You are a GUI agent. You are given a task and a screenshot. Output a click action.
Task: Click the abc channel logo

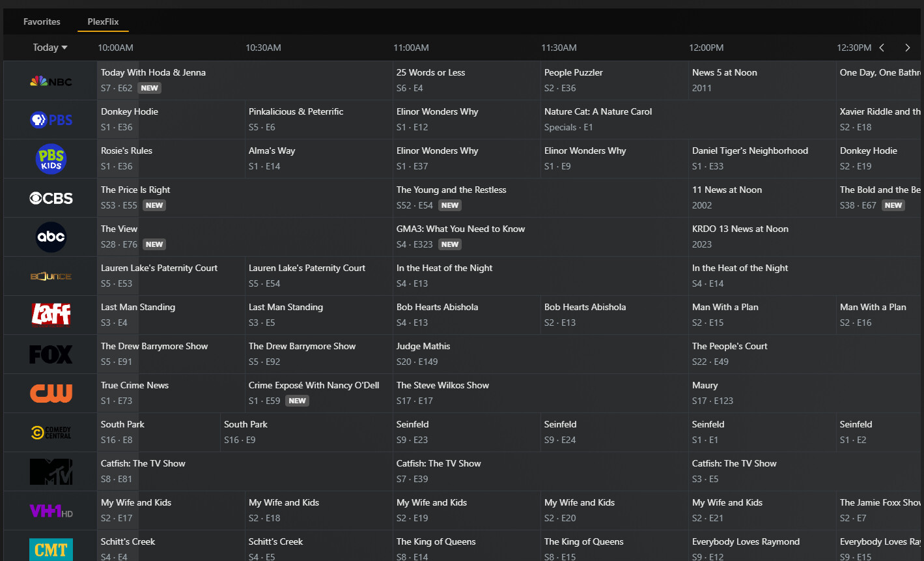pos(51,237)
